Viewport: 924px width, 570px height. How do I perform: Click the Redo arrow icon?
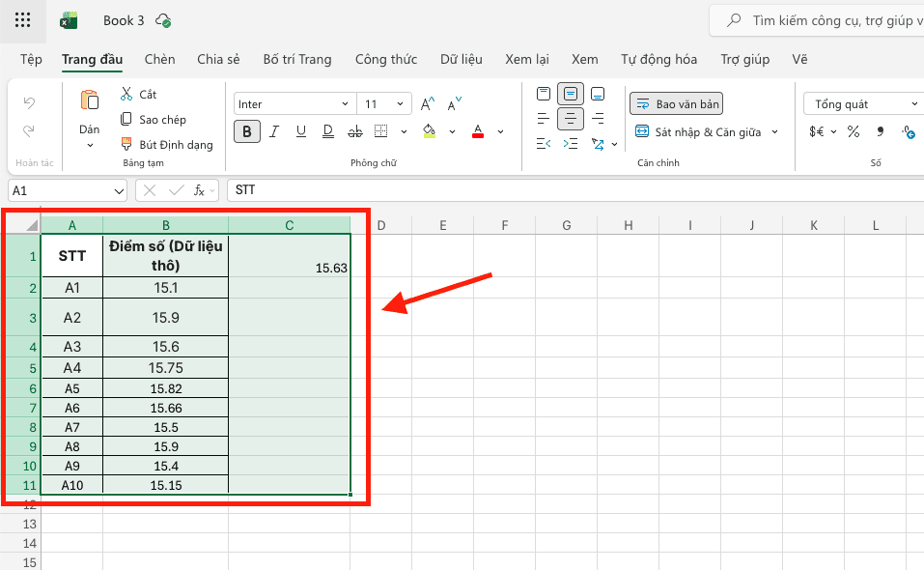click(x=29, y=130)
